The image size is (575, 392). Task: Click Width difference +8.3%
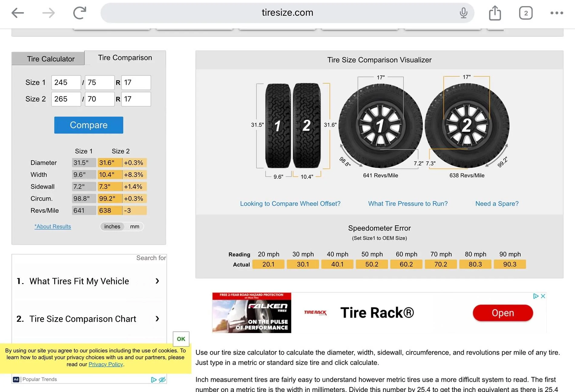(x=135, y=175)
